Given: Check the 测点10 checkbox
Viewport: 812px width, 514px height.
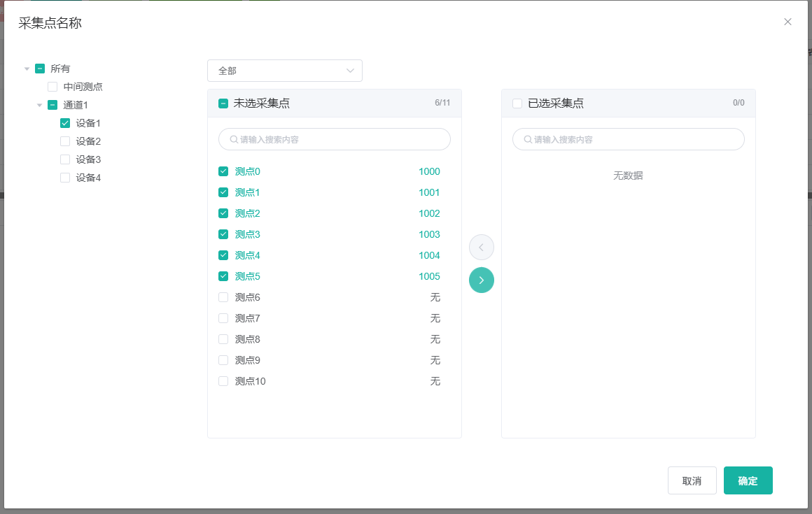Looking at the screenshot, I should [223, 381].
